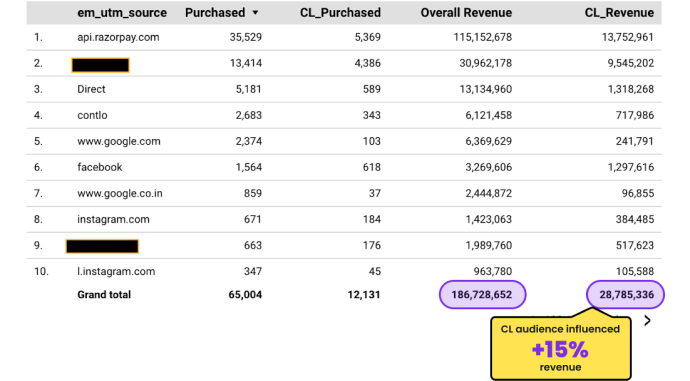The image size is (690, 381).
Task: Select the facebook source row
Action: (344, 167)
